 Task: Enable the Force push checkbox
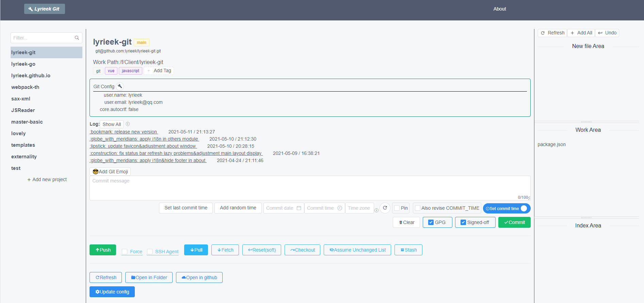125,252
